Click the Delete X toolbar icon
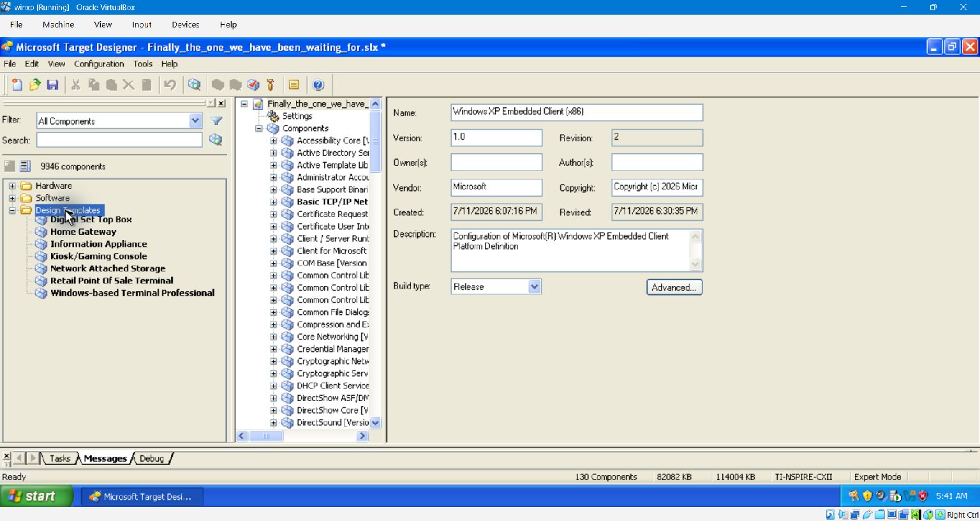980x521 pixels. pos(128,85)
